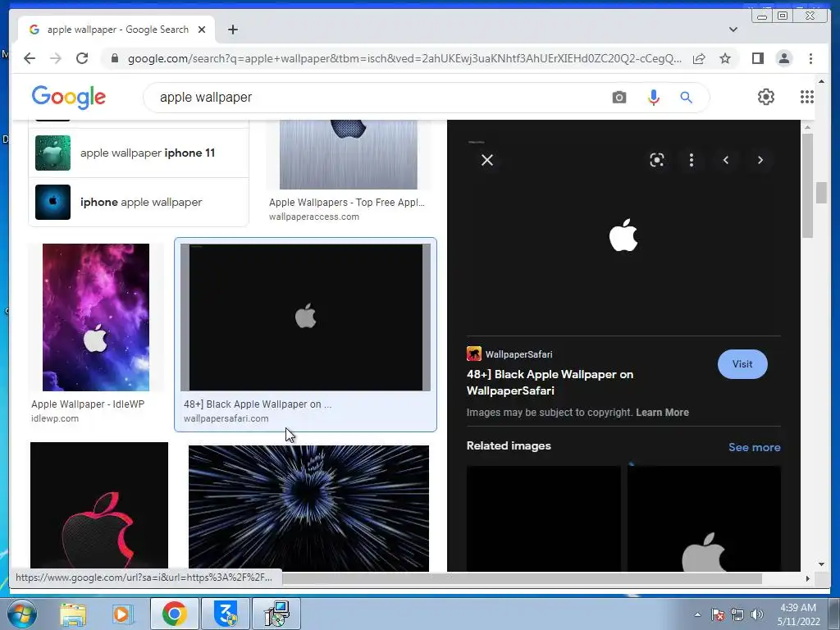This screenshot has height=630, width=840.
Task: Share this page icon in address bar
Action: [x=699, y=58]
